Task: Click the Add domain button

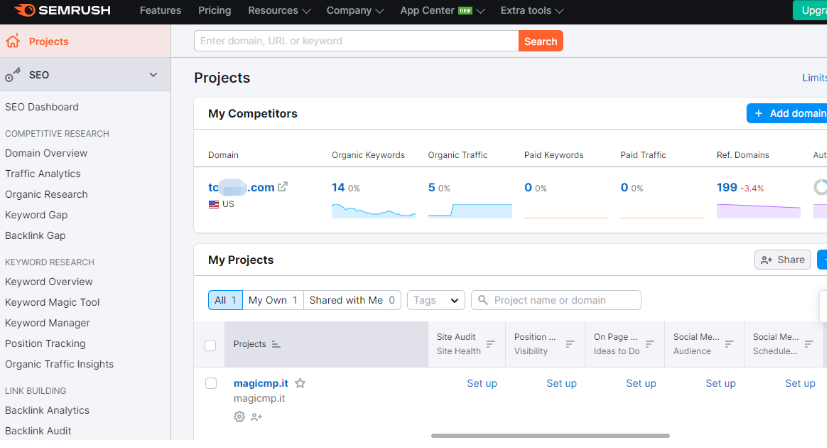Action: 787,113
